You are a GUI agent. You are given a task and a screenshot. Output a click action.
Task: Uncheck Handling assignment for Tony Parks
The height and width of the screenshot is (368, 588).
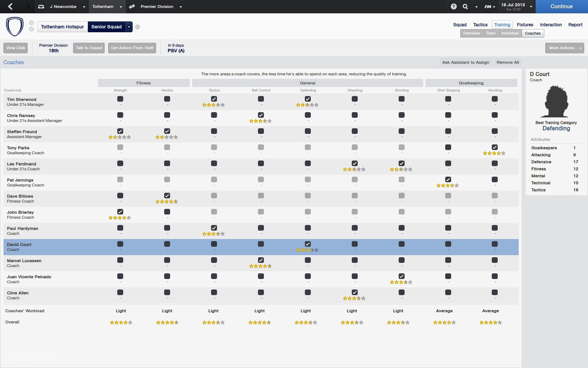495,147
